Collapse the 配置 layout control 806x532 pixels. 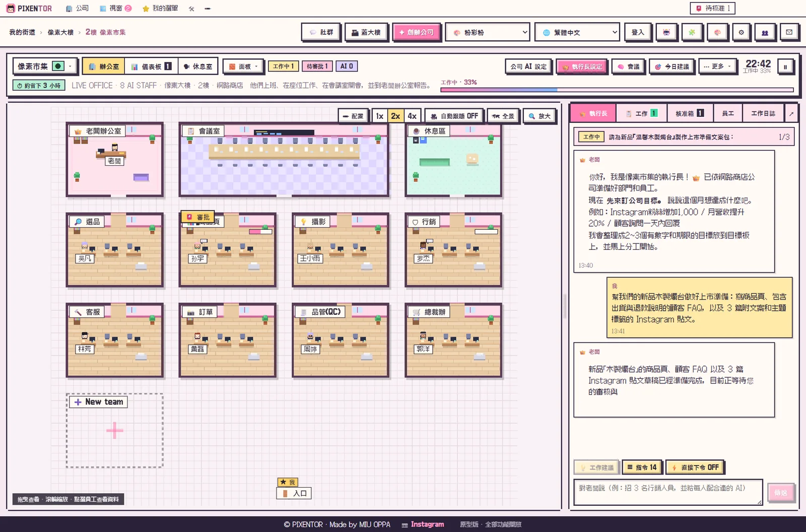(x=353, y=116)
